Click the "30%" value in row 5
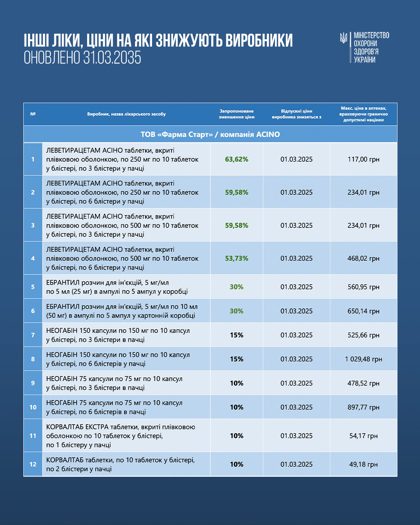Screen dimensions: 420x525 [x=236, y=287]
